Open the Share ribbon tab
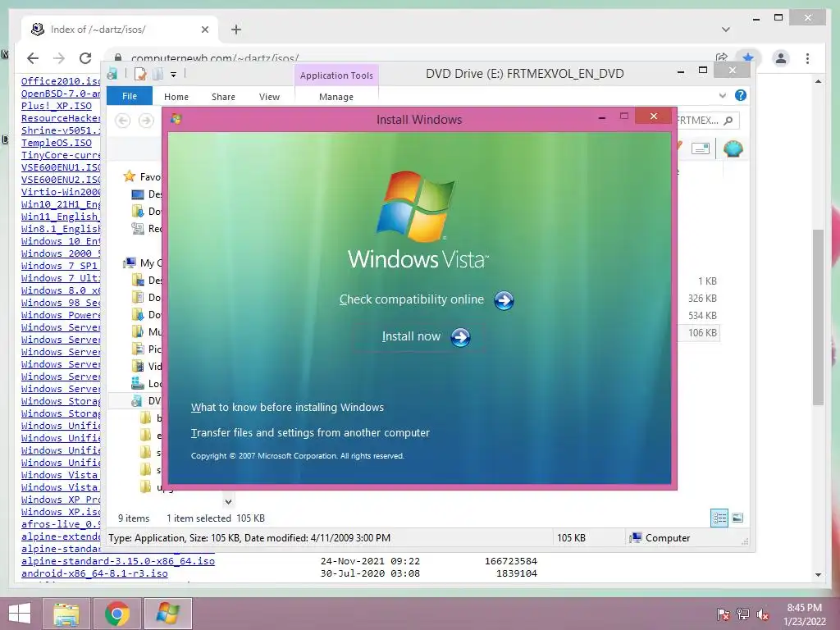Viewport: 840px width, 630px height. 223,97
